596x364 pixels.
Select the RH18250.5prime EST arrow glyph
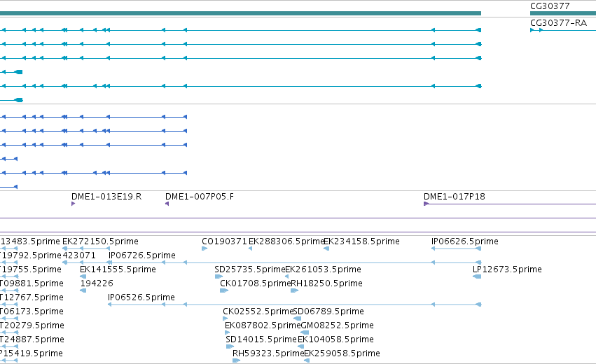tap(295, 290)
